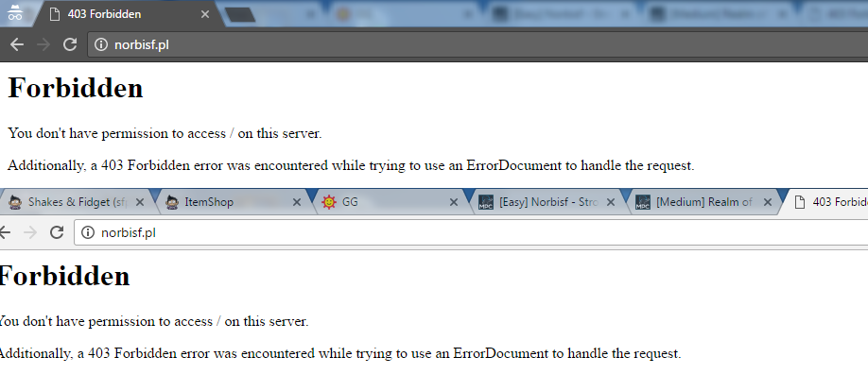Click ItemShop tab favicon
This screenshot has height=374, width=868.
pos(172,202)
